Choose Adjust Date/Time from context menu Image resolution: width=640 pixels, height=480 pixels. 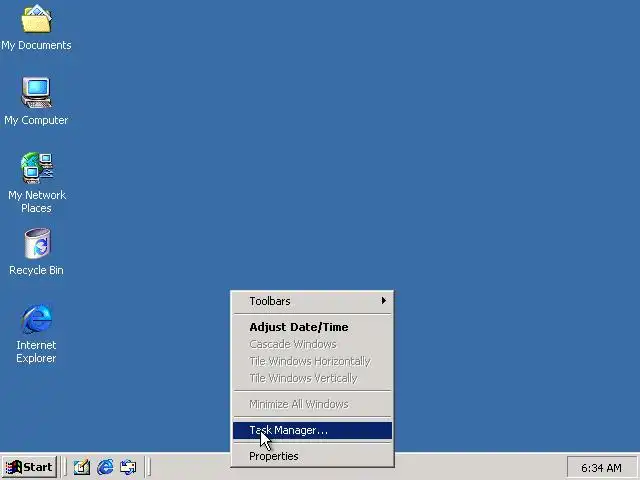tap(312, 327)
